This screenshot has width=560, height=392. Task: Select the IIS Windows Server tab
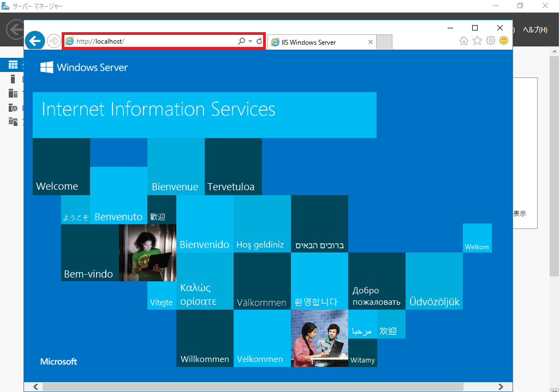coord(321,42)
